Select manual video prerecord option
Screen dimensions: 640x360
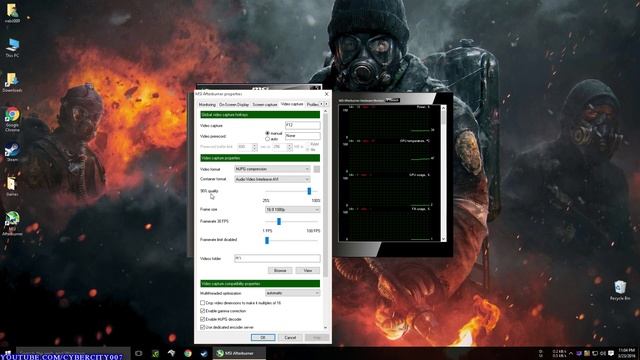pos(267,133)
